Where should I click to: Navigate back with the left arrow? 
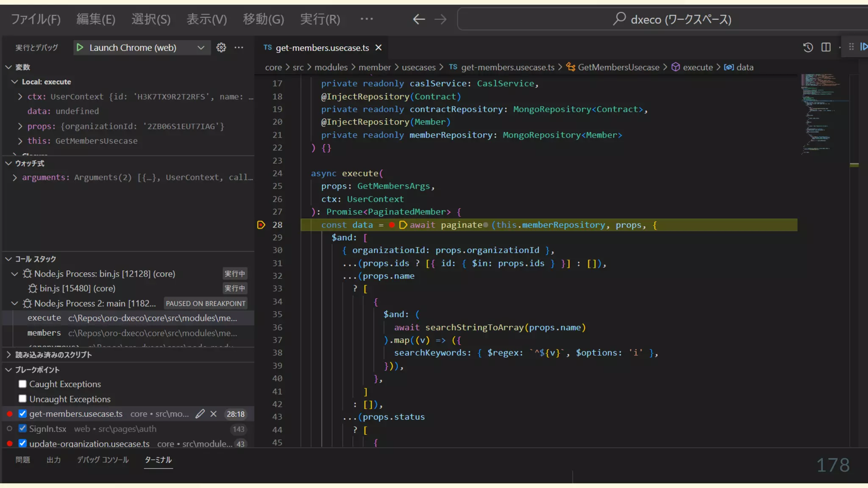click(419, 19)
